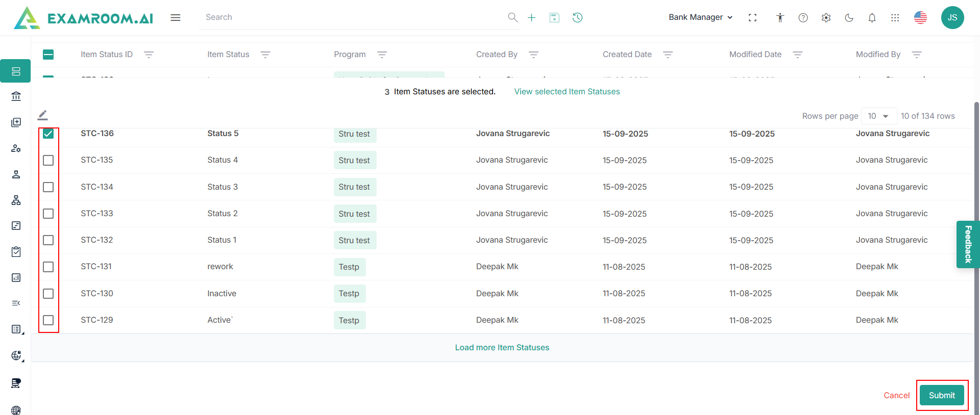Open the add-library sidebar icon
The height and width of the screenshot is (415, 980).
coord(16,122)
